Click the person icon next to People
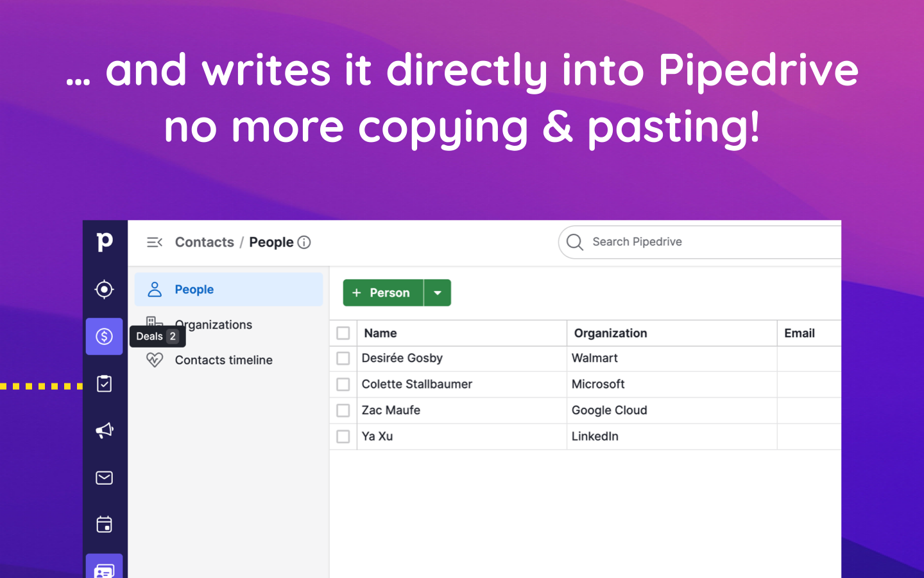This screenshot has width=924, height=578. [x=155, y=290]
